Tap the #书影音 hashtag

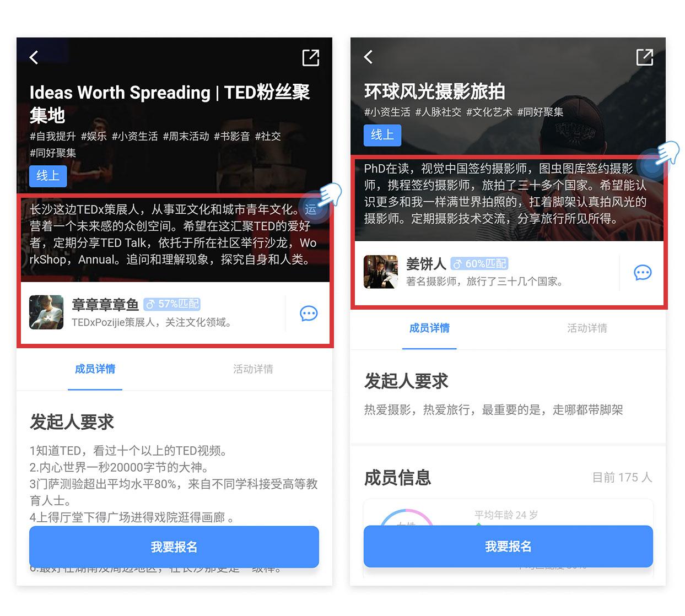[x=232, y=136]
